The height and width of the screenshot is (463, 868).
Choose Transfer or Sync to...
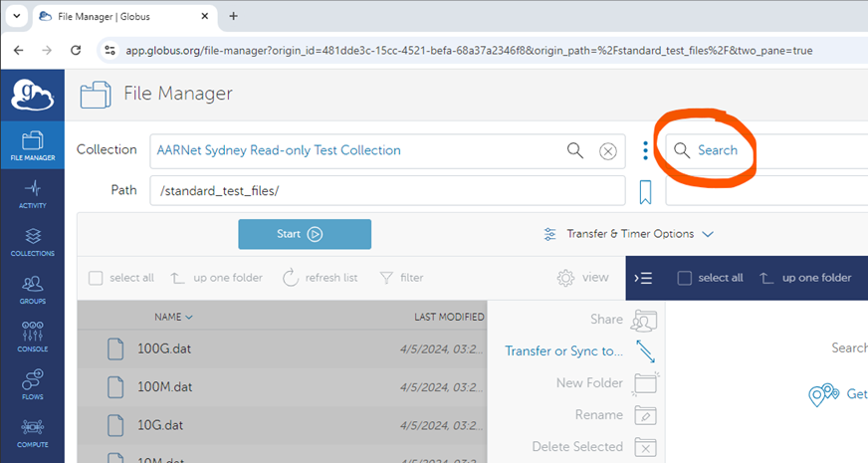point(563,351)
